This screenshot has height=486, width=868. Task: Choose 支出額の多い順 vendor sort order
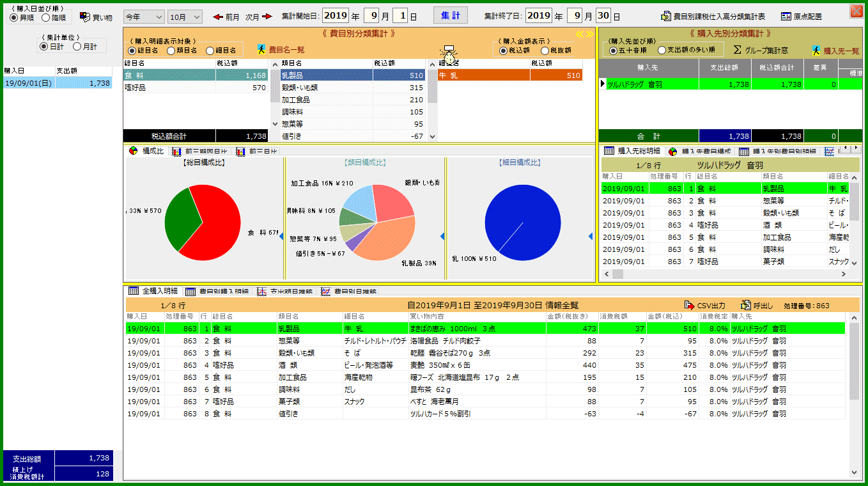662,50
